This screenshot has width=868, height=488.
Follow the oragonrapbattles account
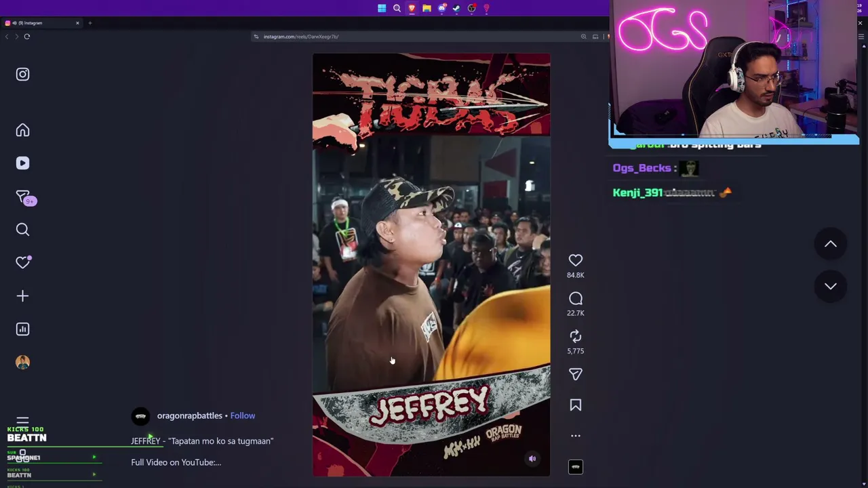pos(243,415)
